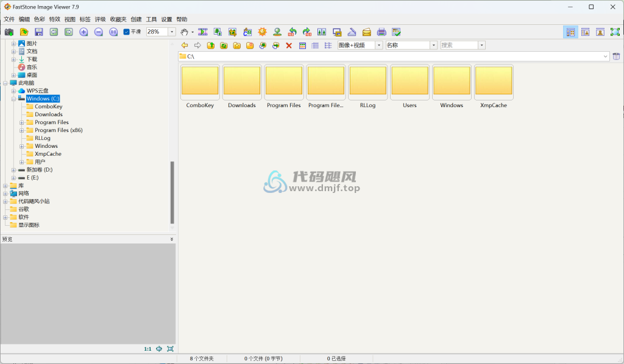Image resolution: width=624 pixels, height=364 pixels.
Task: Switch to windowed preview layout icon
Action: pyautogui.click(x=586, y=32)
